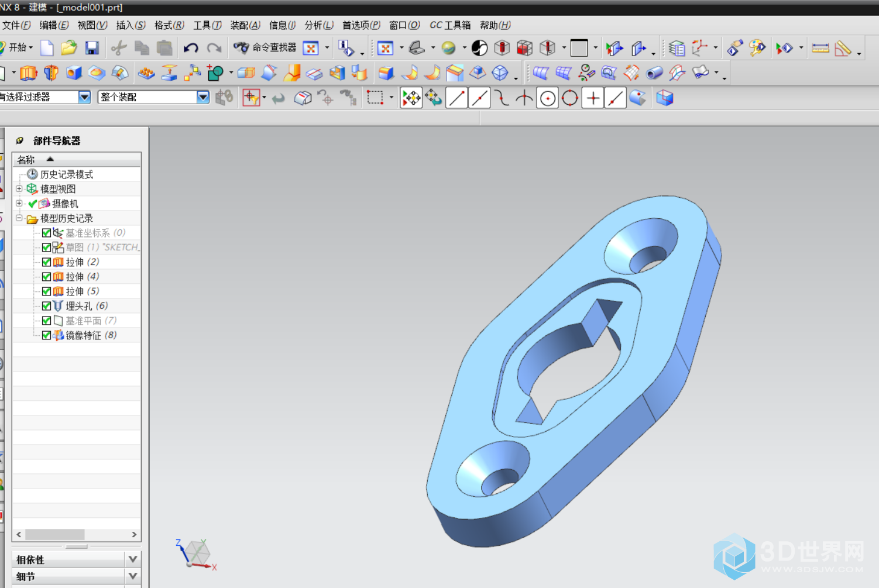Open the 插入(S) menu
This screenshot has height=588, width=879.
pos(131,25)
